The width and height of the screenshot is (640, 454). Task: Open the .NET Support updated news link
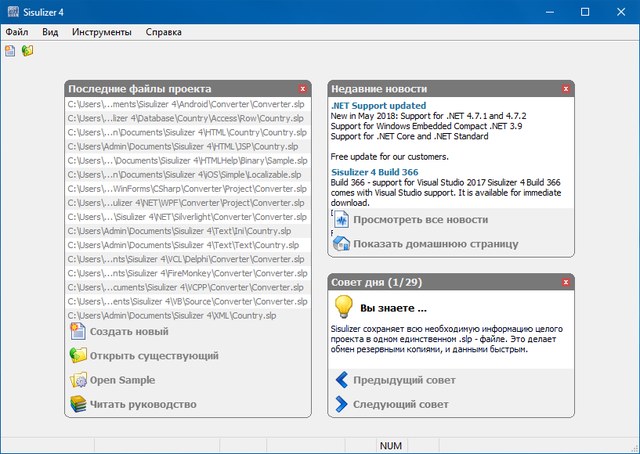378,105
